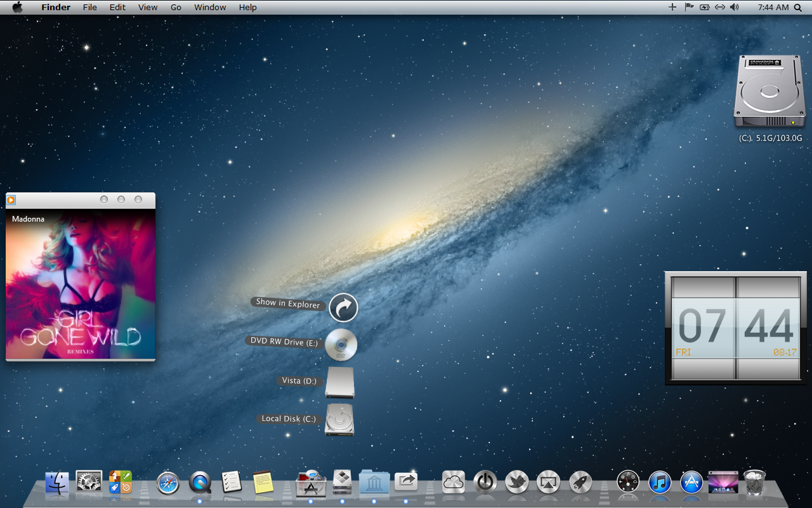Screen dimensions: 812x508
Task: Open the (C:) hard drive desktop icon
Action: tap(770, 91)
